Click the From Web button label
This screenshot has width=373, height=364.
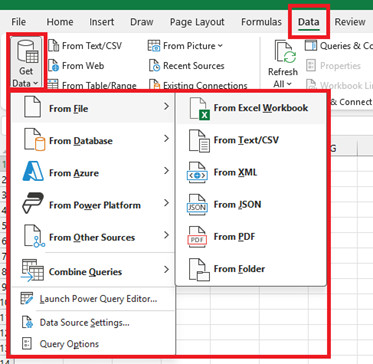(x=83, y=66)
